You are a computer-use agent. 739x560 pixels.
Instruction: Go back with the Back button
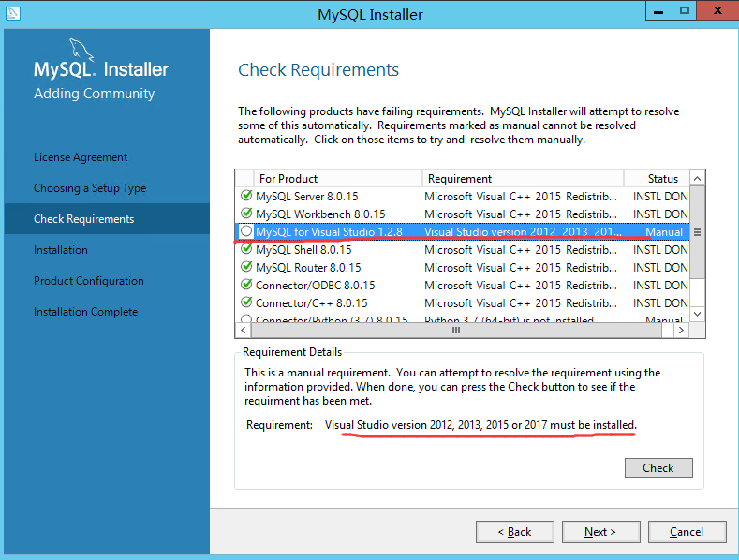click(514, 532)
